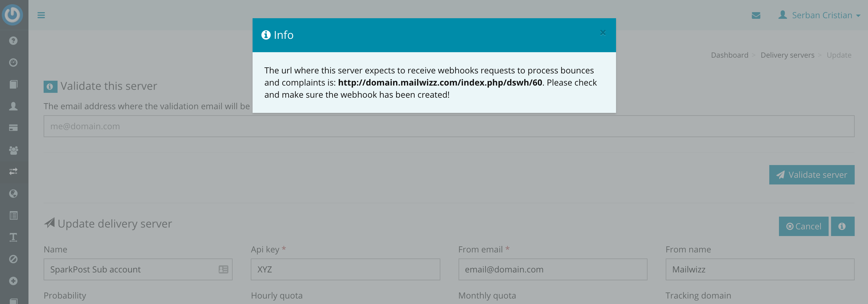Click the transfer arrows sidebar icon
This screenshot has height=304, width=868.
pos(14,172)
